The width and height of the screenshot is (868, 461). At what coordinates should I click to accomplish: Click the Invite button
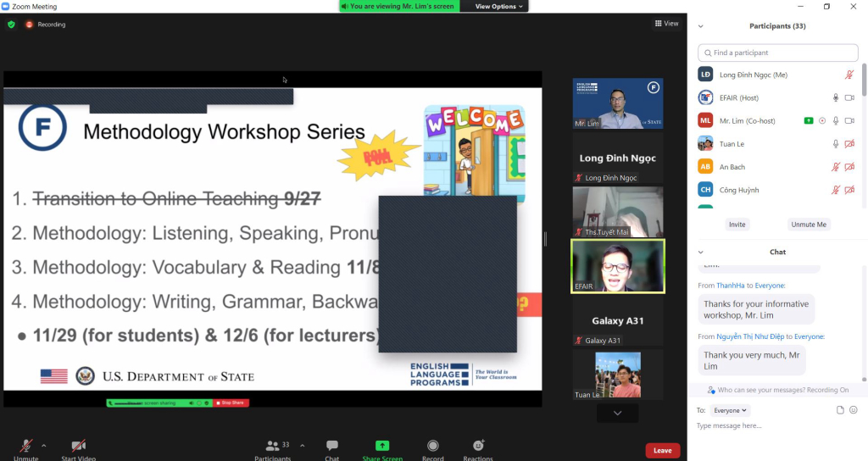(x=737, y=224)
